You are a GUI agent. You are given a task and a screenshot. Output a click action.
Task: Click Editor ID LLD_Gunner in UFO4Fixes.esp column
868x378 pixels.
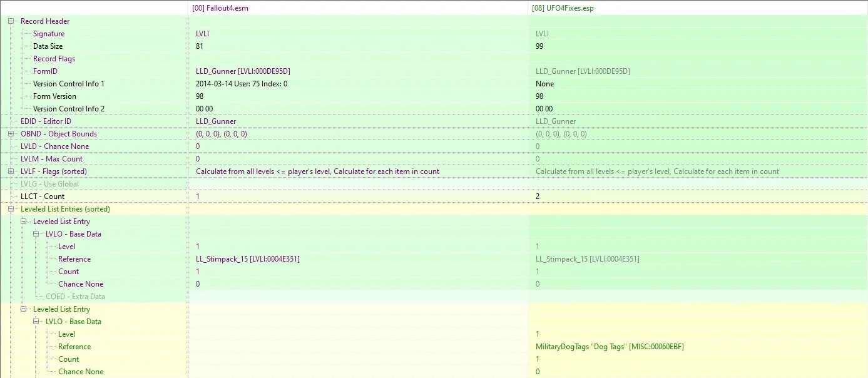(556, 121)
